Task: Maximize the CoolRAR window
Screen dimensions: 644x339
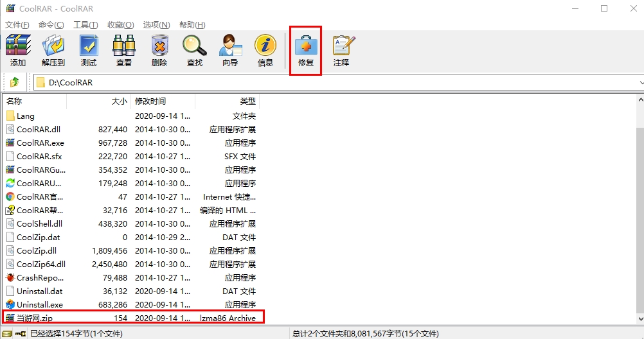Action: 604,8
